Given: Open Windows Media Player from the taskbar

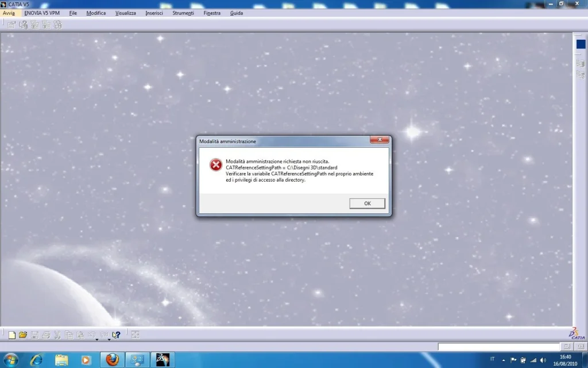Looking at the screenshot, I should pyautogui.click(x=86, y=360).
